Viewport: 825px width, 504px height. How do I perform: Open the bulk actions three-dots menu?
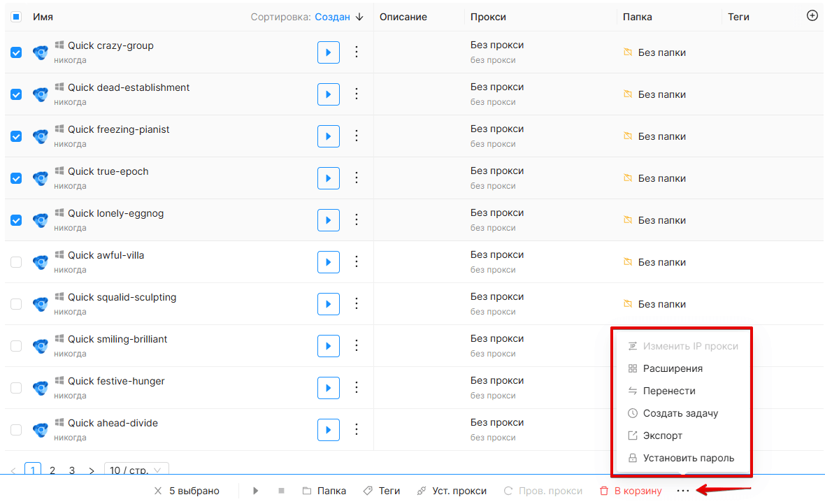(x=683, y=491)
